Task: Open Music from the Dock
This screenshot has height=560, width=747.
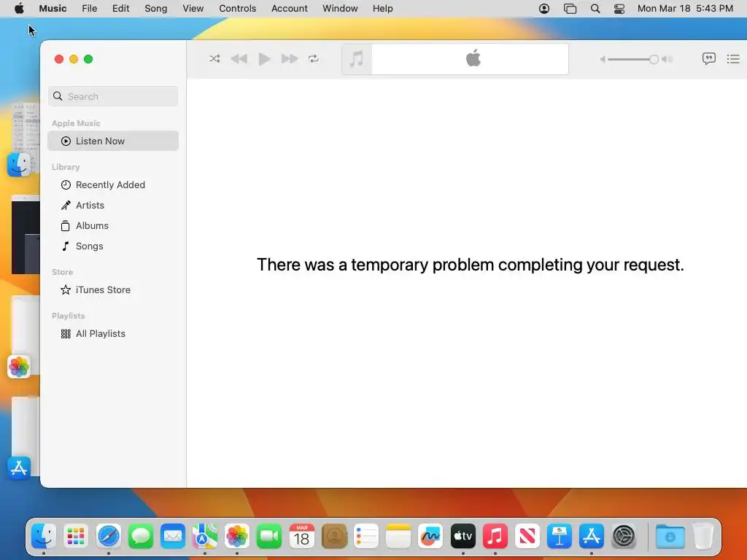Action: pos(495,536)
